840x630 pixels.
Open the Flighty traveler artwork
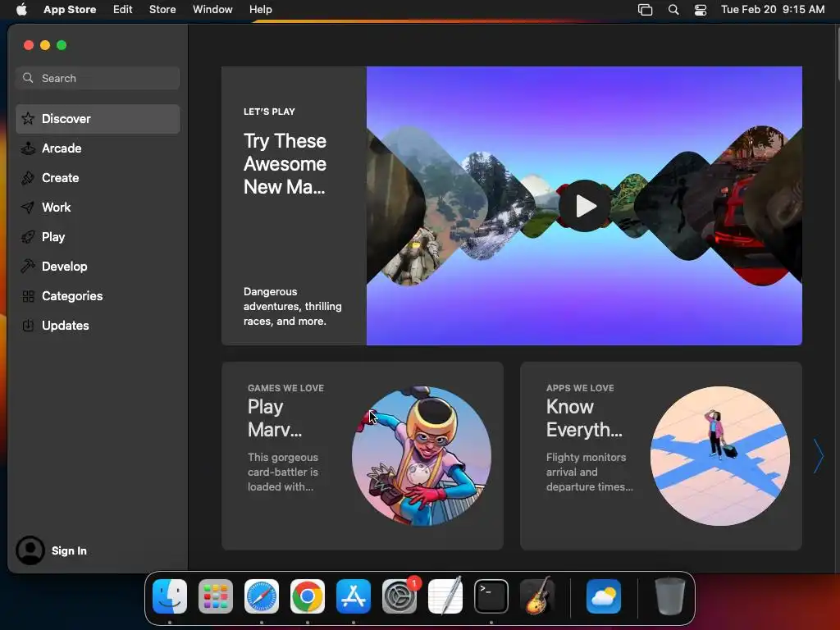(720, 456)
